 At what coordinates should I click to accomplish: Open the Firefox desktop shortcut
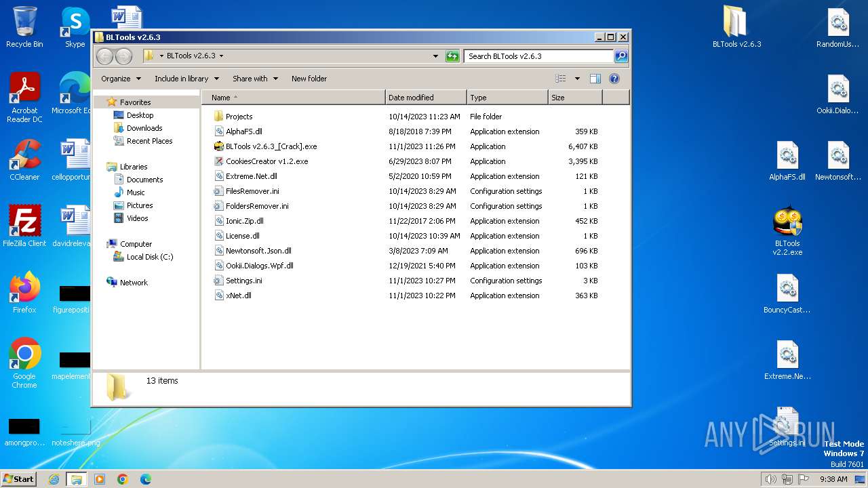coord(24,292)
